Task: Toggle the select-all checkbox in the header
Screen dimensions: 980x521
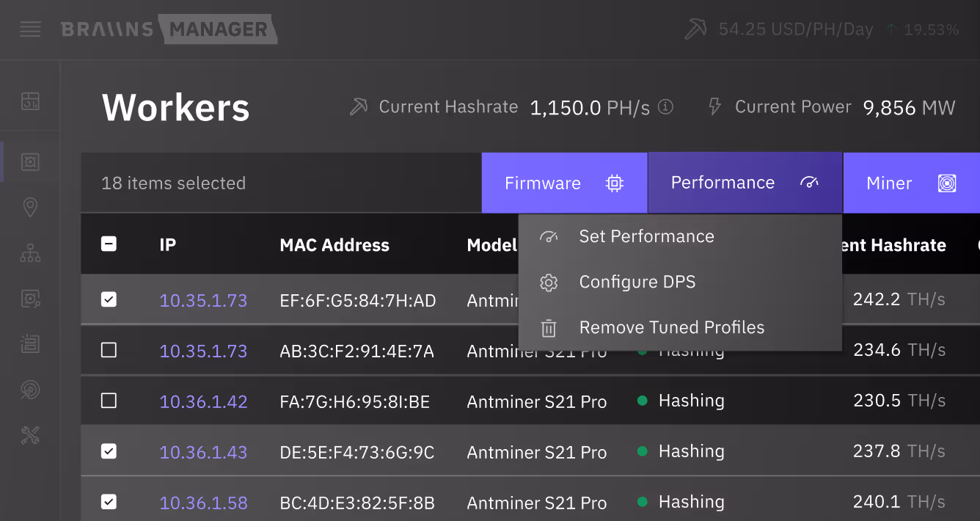Action: [109, 244]
